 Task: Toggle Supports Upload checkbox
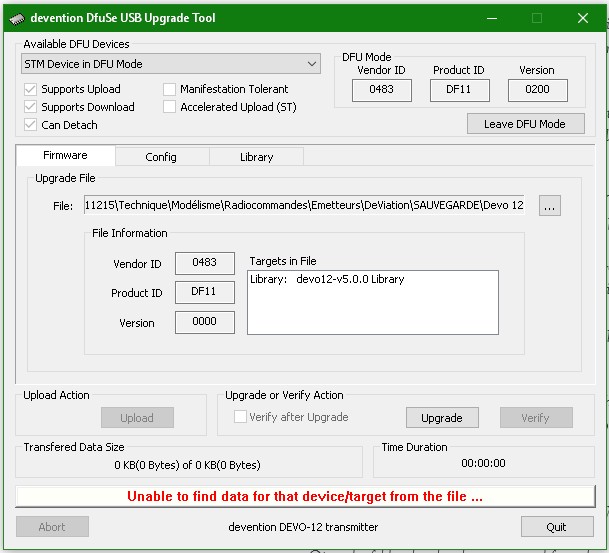tap(30, 89)
